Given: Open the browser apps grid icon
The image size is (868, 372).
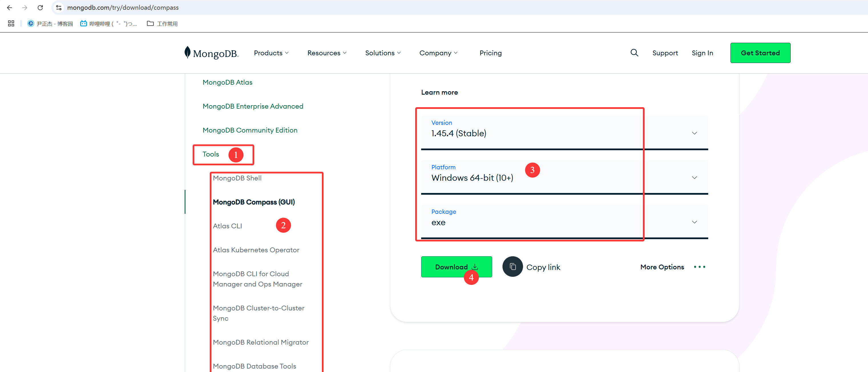Looking at the screenshot, I should 11,24.
